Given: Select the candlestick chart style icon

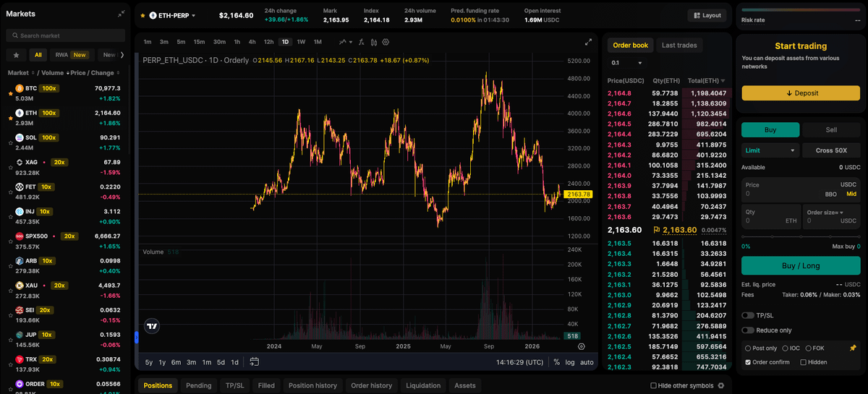Looking at the screenshot, I should click(x=373, y=42).
